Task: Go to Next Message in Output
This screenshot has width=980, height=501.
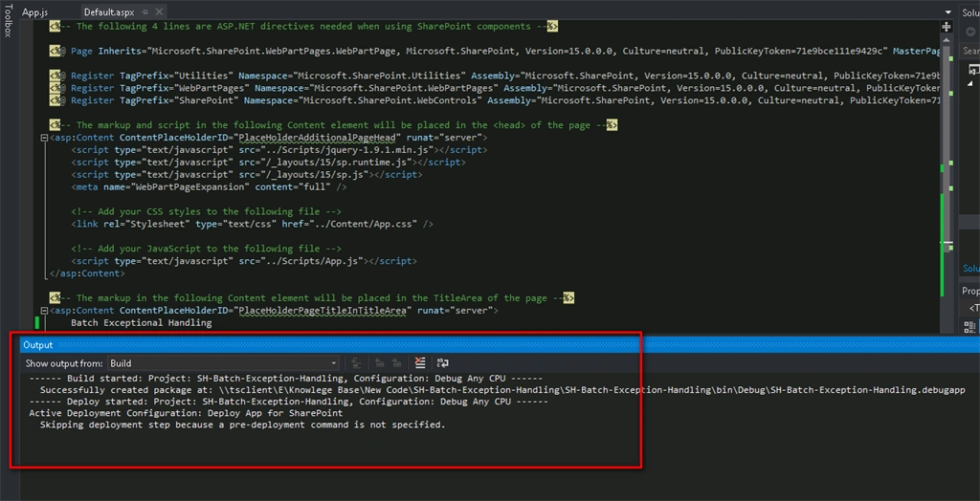Action: click(x=396, y=363)
